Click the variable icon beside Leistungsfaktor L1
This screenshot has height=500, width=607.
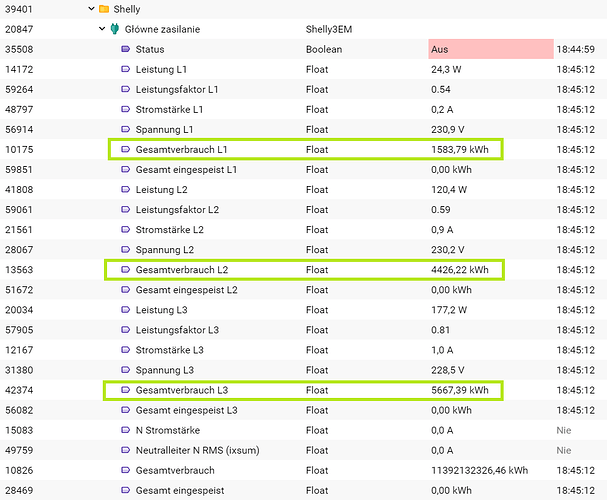tap(125, 89)
